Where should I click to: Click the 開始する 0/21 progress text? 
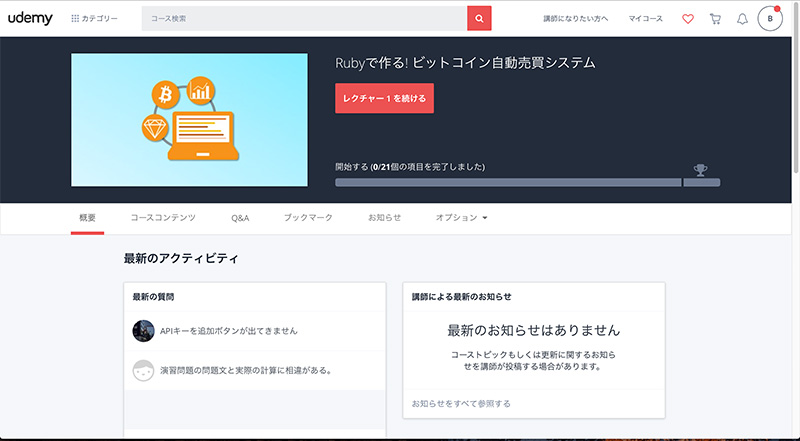point(410,167)
